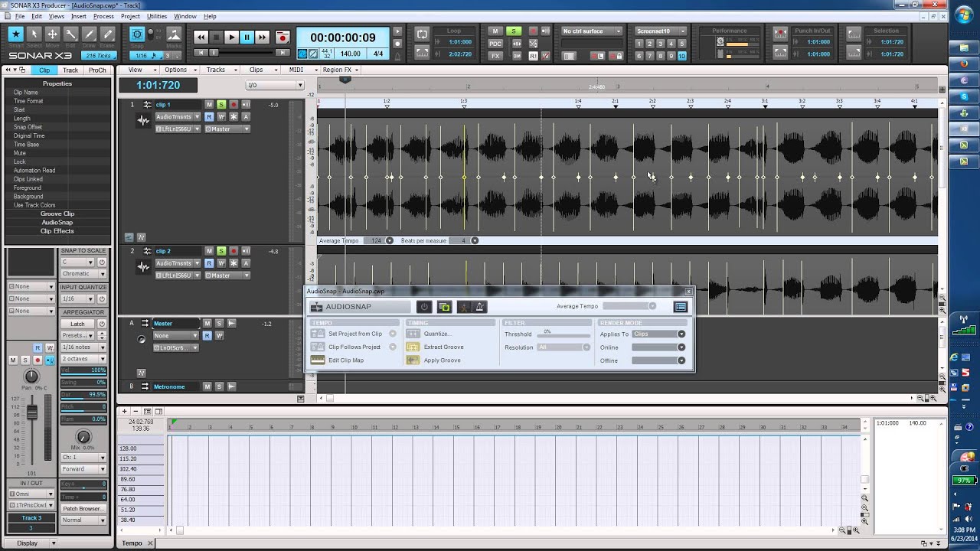Expand Average Tempo 124 dropdown

pos(389,241)
